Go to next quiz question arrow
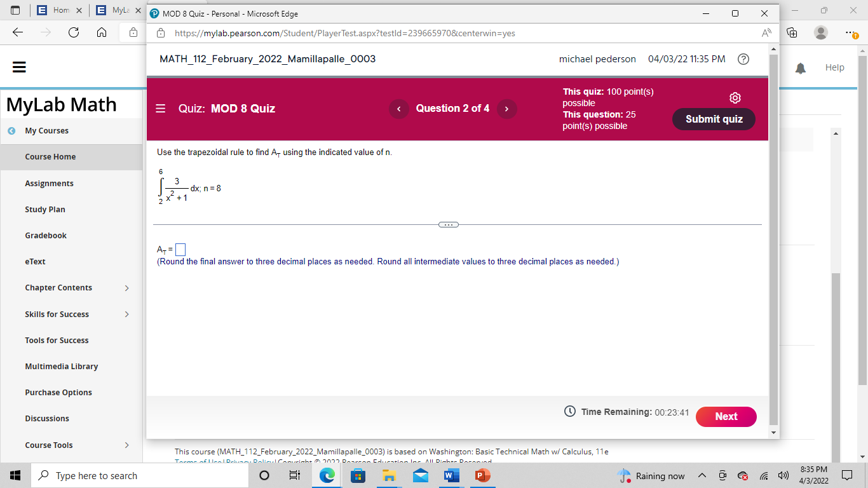The width and height of the screenshot is (868, 488). tap(506, 109)
